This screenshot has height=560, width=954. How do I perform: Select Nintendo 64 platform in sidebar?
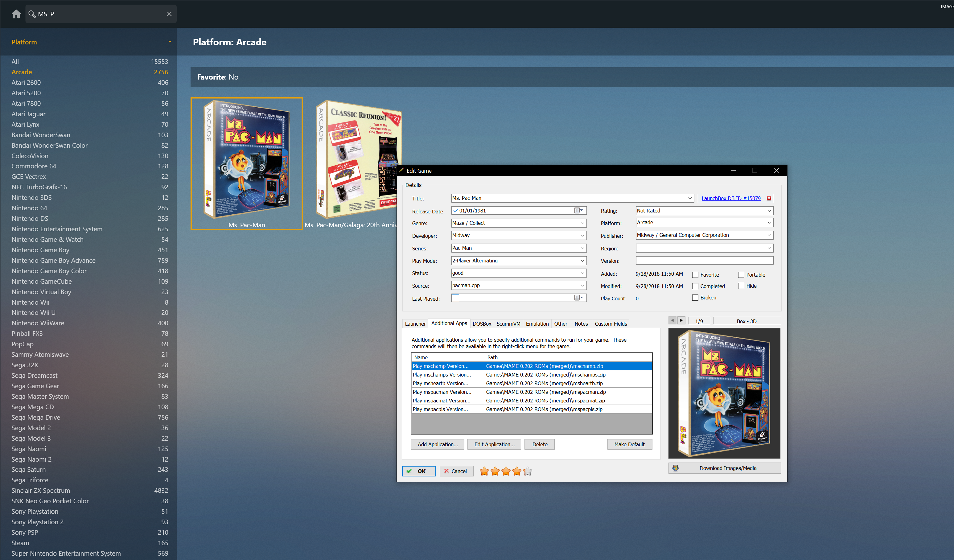[90, 208]
